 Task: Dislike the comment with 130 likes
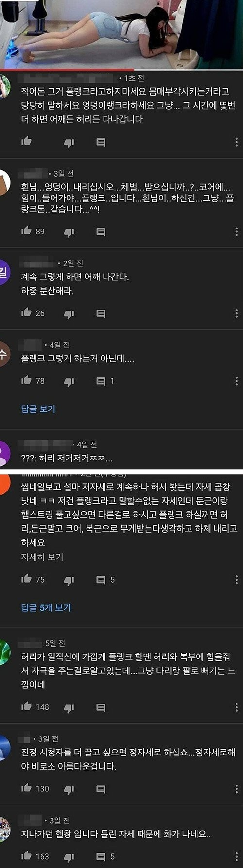point(69,789)
